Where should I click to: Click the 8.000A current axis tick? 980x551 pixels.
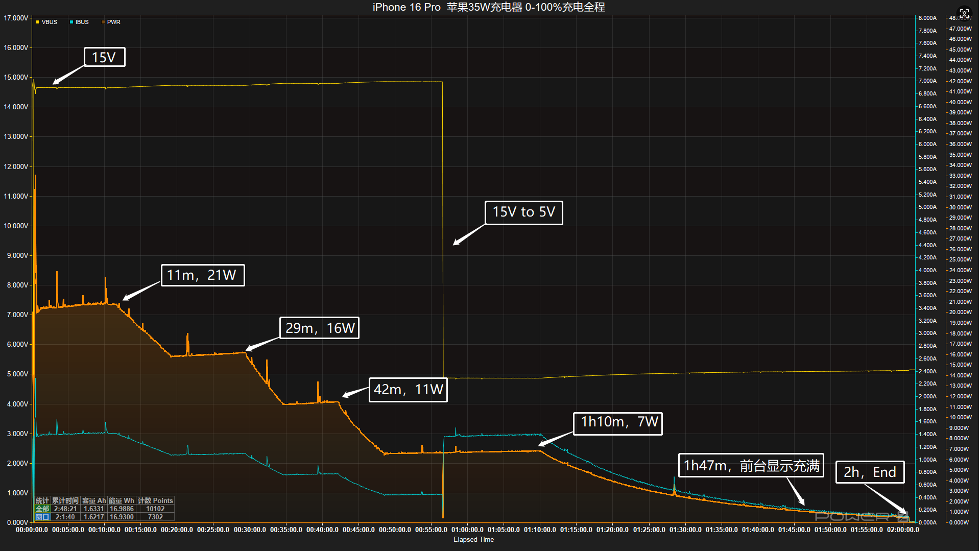point(927,18)
